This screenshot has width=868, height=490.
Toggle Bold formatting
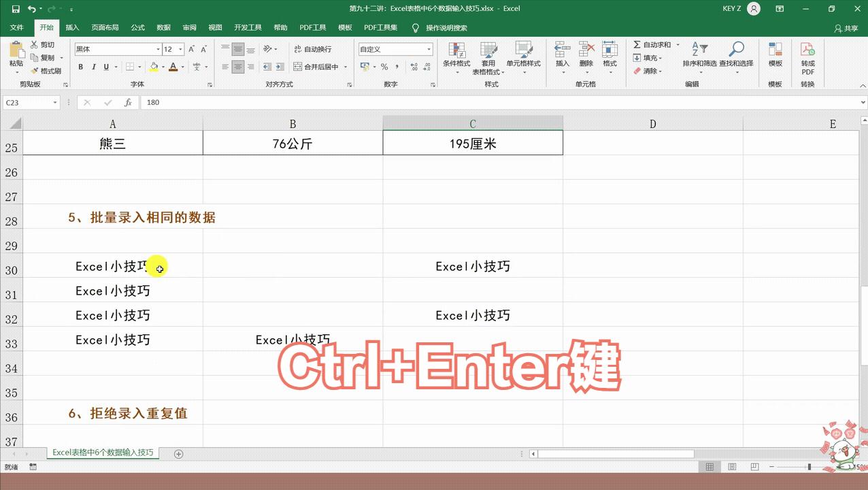pos(81,67)
